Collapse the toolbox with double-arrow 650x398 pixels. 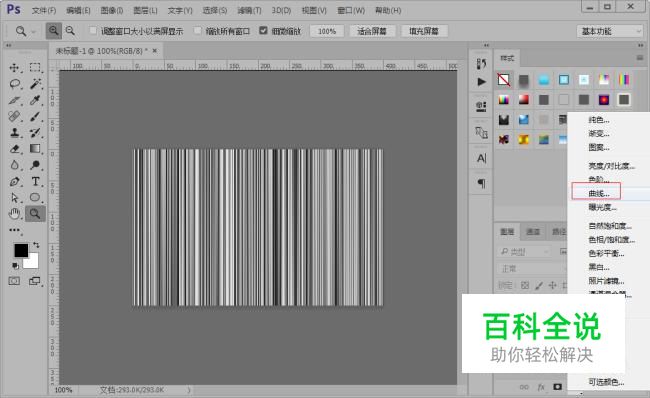tap(8, 45)
